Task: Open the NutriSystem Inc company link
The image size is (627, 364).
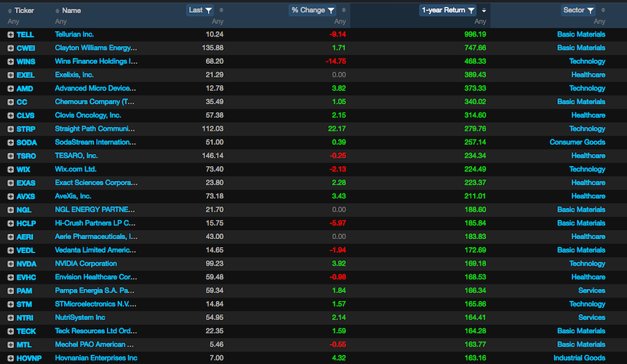Action: click(80, 318)
